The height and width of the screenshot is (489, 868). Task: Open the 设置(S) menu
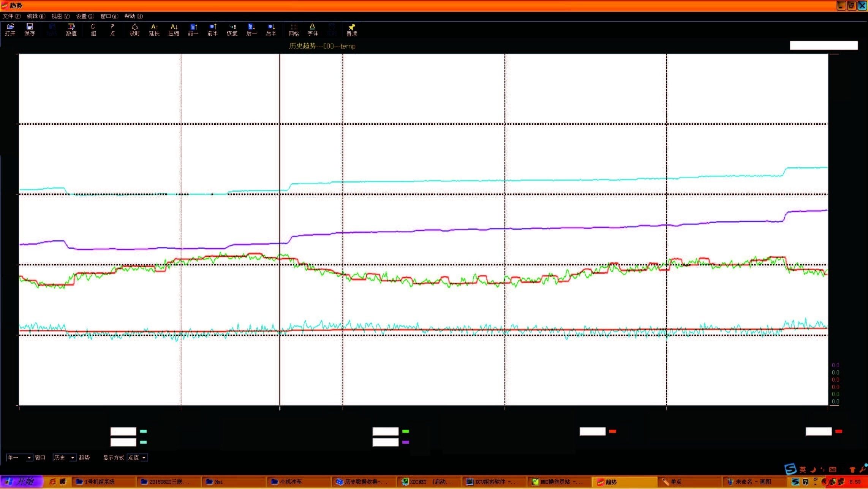(x=85, y=16)
